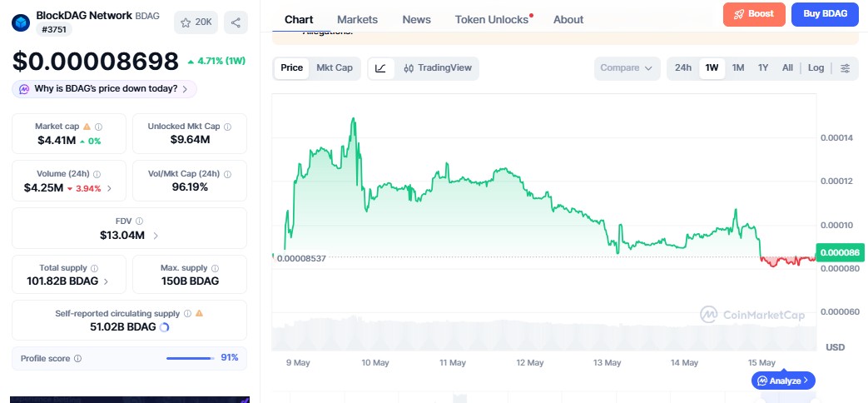
Task: Open Max. supply info icon
Action: (x=216, y=268)
